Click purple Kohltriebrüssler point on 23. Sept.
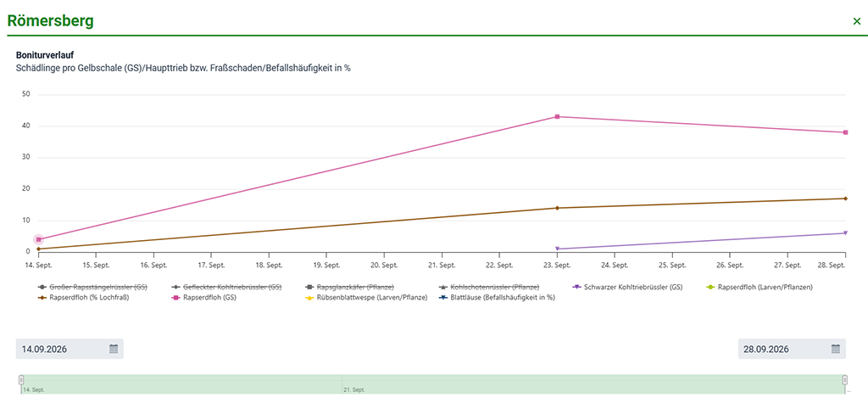 [x=558, y=249]
